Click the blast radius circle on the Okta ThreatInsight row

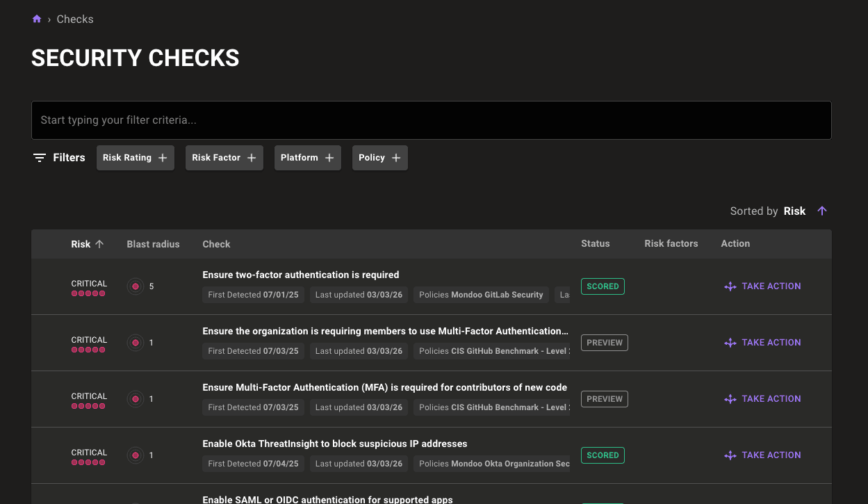pos(136,455)
